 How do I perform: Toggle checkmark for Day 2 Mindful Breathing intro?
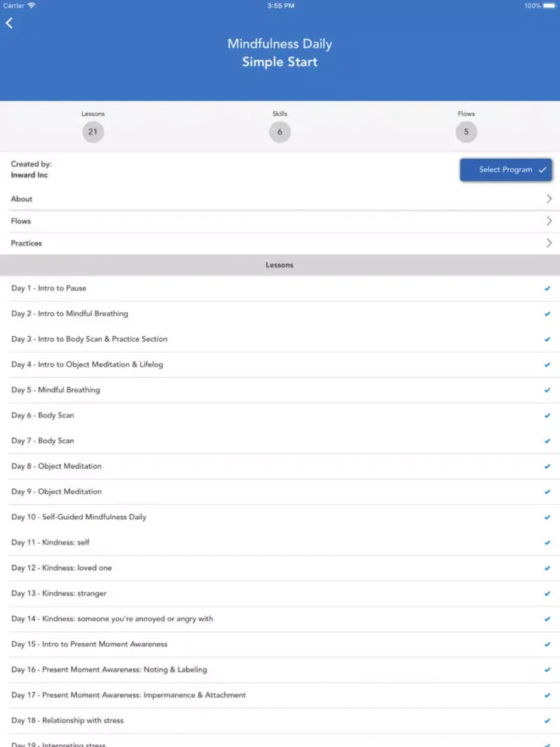547,314
